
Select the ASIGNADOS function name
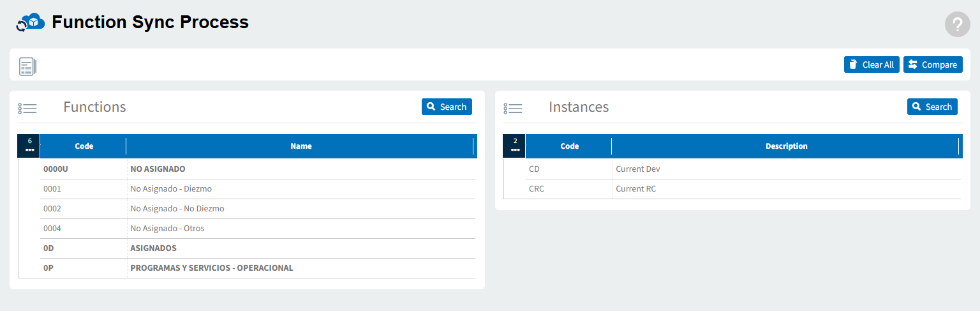[153, 248]
